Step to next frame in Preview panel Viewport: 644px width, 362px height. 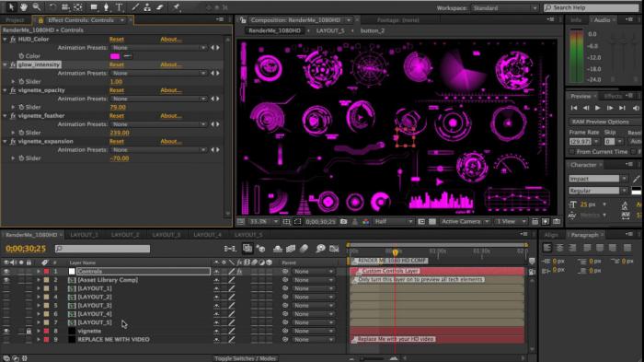click(610, 108)
